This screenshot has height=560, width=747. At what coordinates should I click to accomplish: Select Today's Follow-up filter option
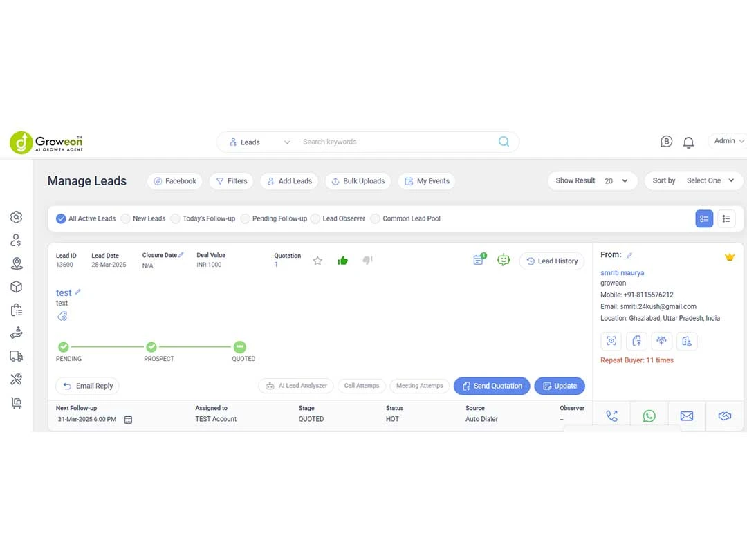pos(176,218)
